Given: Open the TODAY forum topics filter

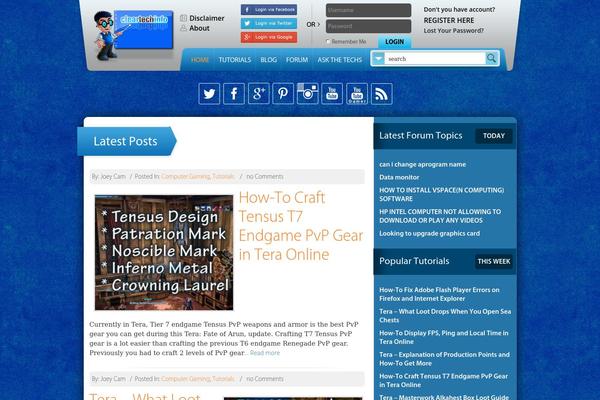Looking at the screenshot, I should (494, 136).
